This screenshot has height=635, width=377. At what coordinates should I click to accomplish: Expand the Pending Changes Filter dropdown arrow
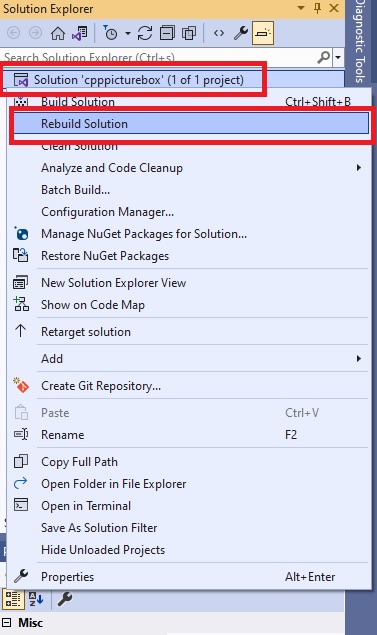pos(128,33)
